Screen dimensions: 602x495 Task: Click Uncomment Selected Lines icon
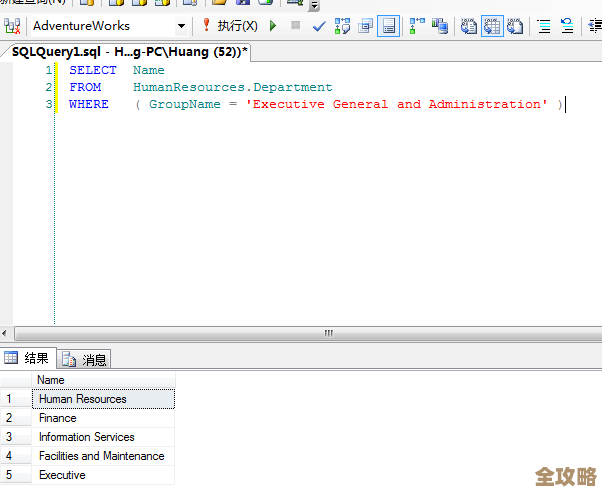coord(567,26)
